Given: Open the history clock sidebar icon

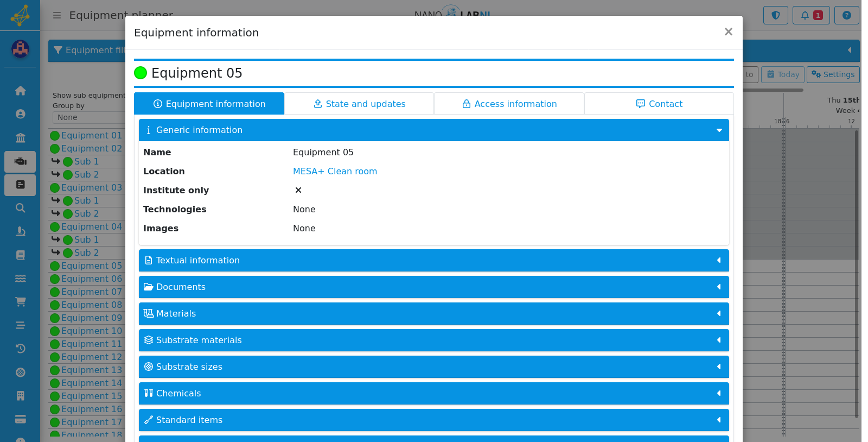Looking at the screenshot, I should coord(20,349).
